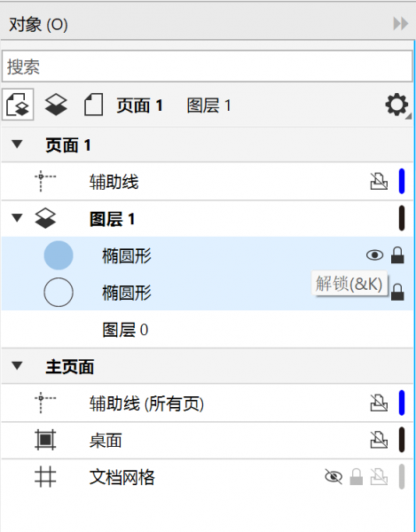Open the gear options menu
This screenshot has width=416, height=532.
pyautogui.click(x=396, y=106)
